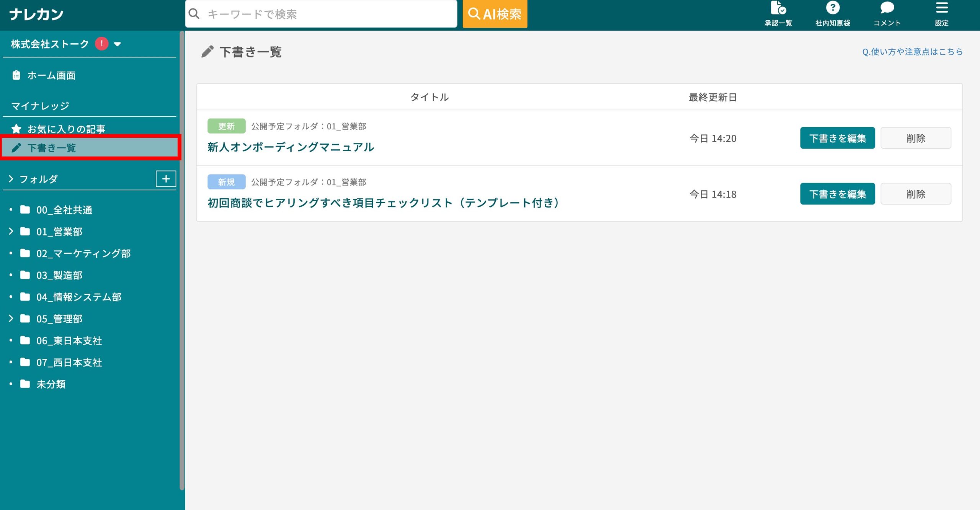Screen dimensions: 980x510
Task: Expand the 05_管理部 folder chevron
Action: click(x=11, y=319)
